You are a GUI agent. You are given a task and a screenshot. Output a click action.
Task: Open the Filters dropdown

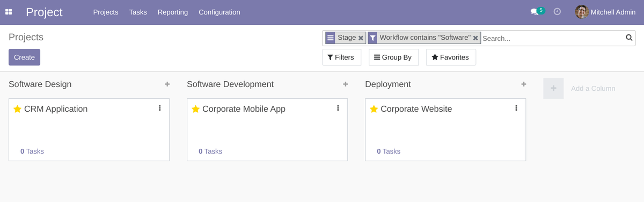click(341, 57)
